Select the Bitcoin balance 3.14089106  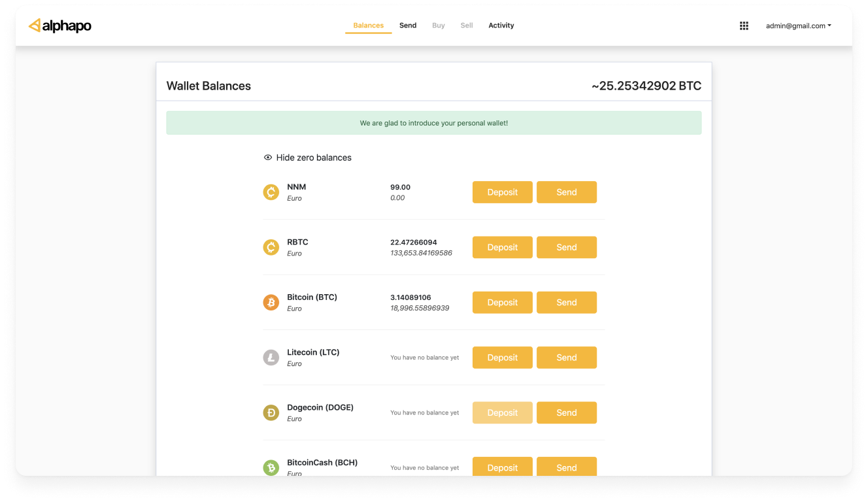[x=410, y=297]
